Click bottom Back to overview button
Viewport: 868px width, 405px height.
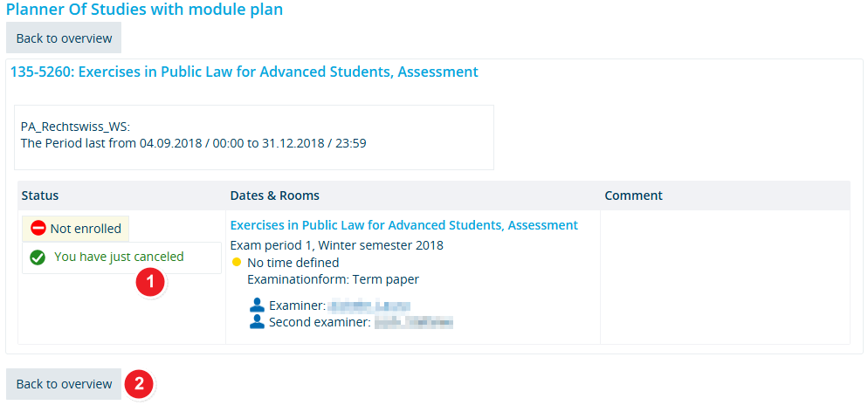(64, 384)
